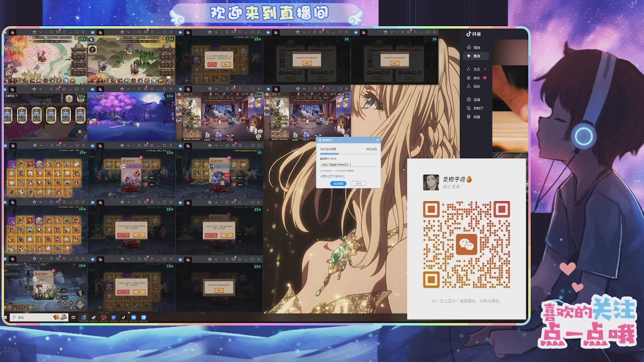Viewport: 644px width, 362px height.
Task: Click the 是橙子呀 profile avatar
Action: (x=431, y=182)
